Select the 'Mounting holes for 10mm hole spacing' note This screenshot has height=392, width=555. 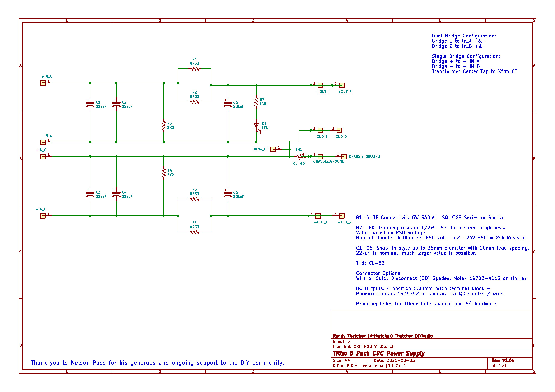[x=427, y=304]
